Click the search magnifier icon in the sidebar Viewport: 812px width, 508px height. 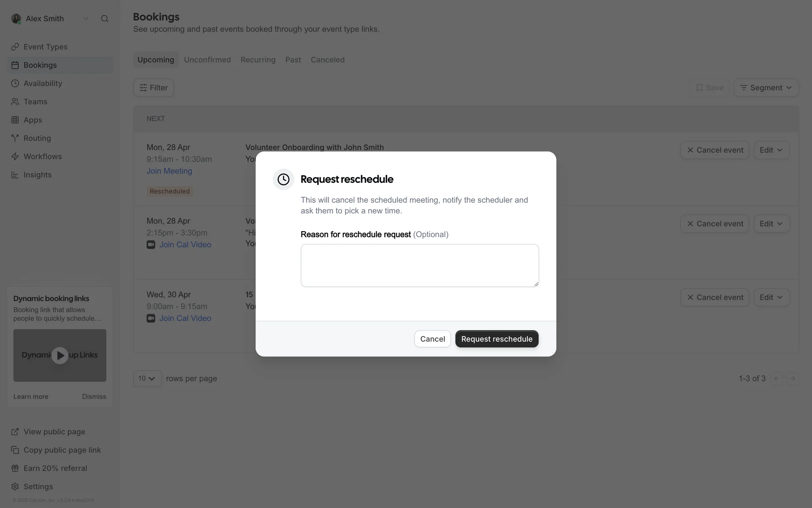(x=104, y=19)
